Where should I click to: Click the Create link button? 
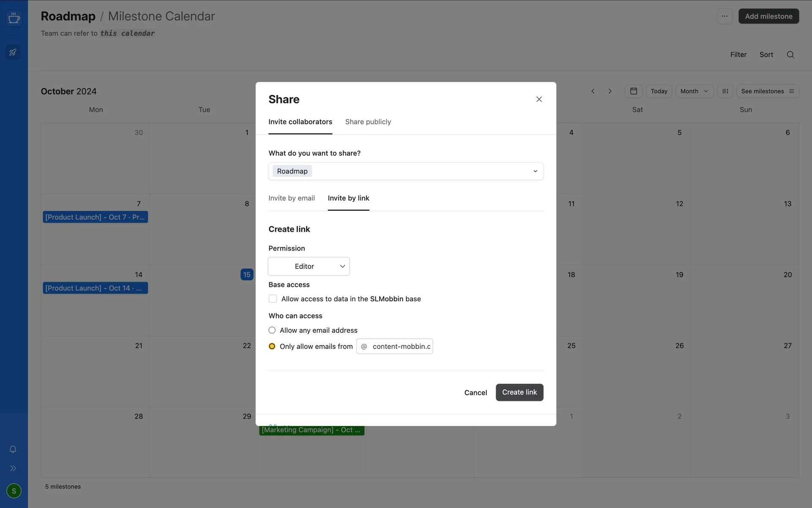pyautogui.click(x=519, y=392)
